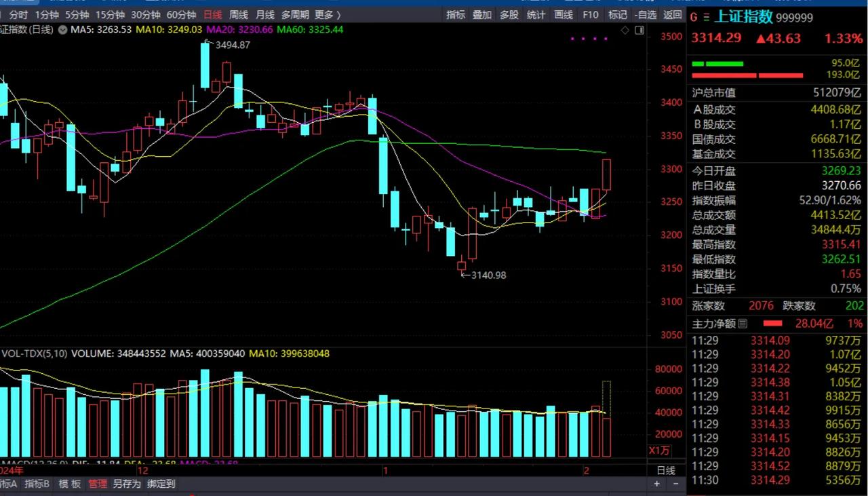
Task: Open the indicator dropdown beside 证指数(日线)
Action: tap(63, 29)
